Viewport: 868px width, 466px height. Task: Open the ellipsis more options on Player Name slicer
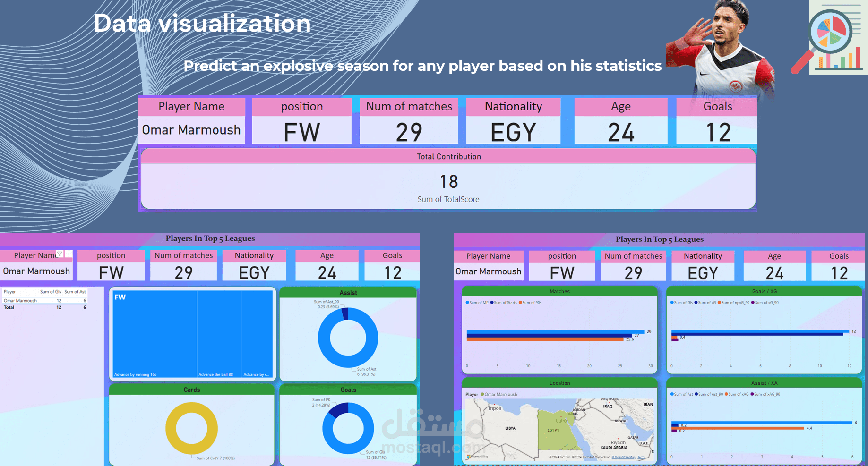click(69, 254)
